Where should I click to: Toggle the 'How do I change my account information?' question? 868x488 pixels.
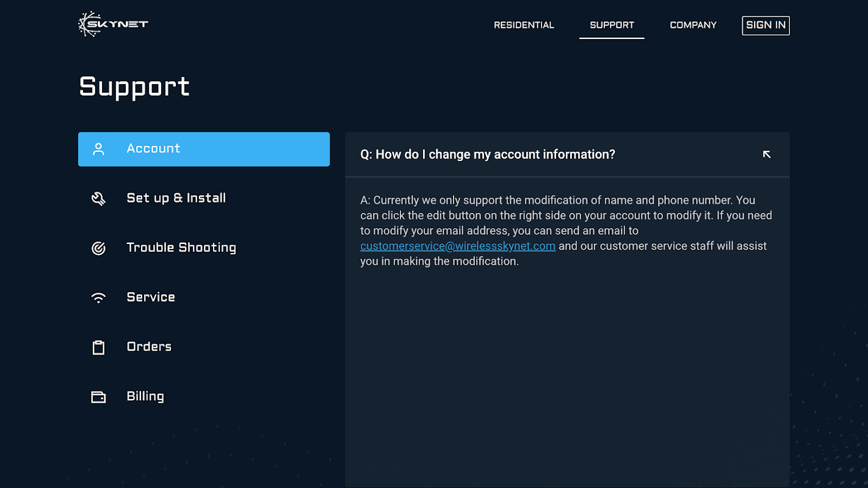tap(488, 154)
